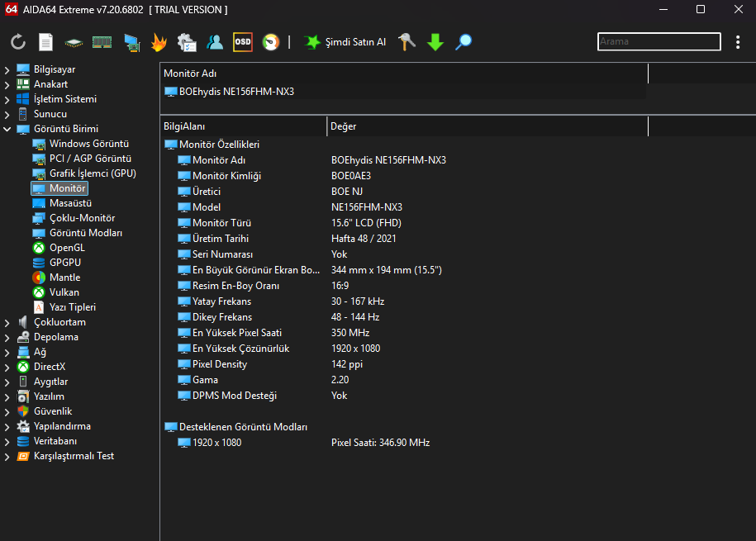Open the gauge benchmark icon
Screen dimensions: 756x541
[x=271, y=42]
